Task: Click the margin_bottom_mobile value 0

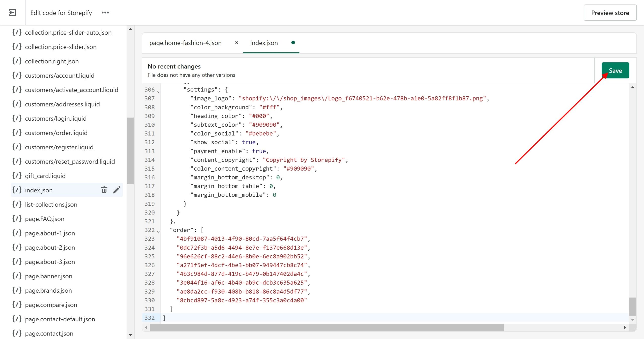Action: pyautogui.click(x=274, y=195)
